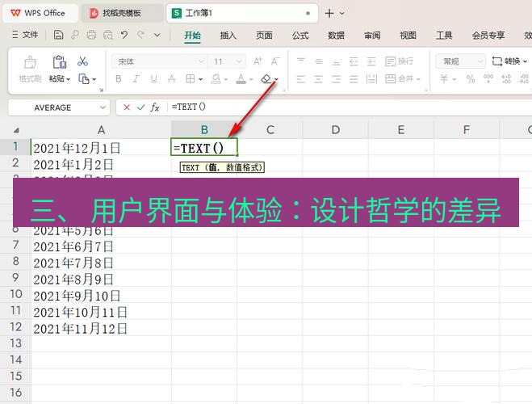Viewport: 532px width, 404px height.
Task: Click the Select All corner triangle
Action: [16, 130]
